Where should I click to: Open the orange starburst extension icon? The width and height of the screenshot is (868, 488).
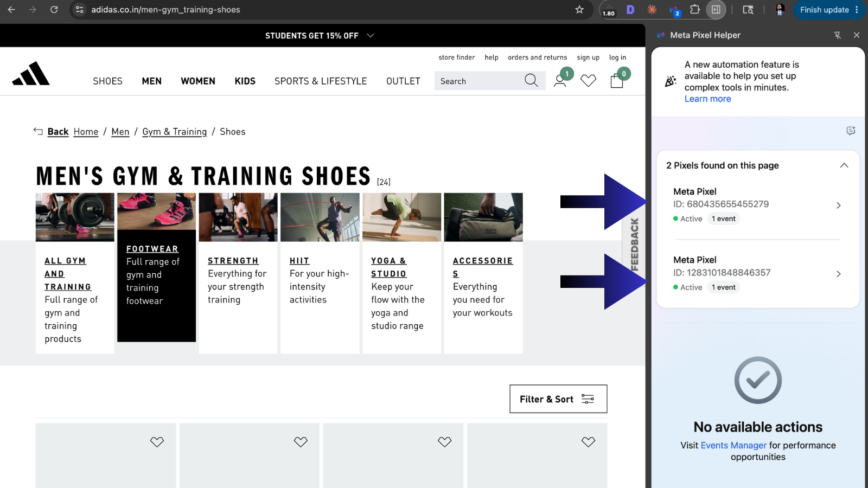[x=652, y=10]
